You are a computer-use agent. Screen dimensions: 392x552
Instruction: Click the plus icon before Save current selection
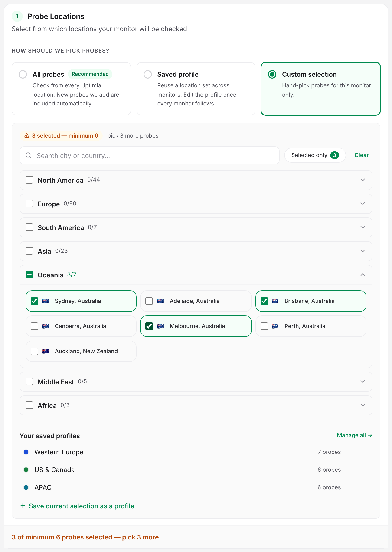click(23, 506)
